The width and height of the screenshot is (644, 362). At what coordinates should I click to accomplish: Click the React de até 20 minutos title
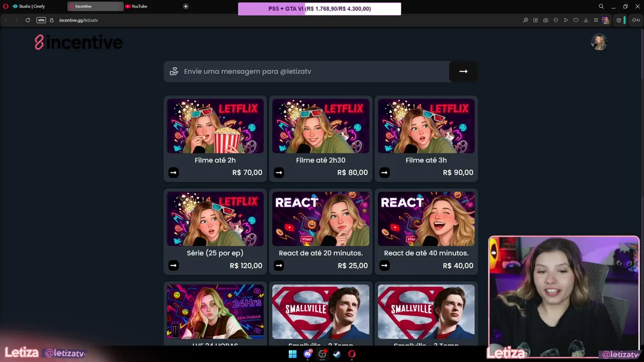(321, 253)
